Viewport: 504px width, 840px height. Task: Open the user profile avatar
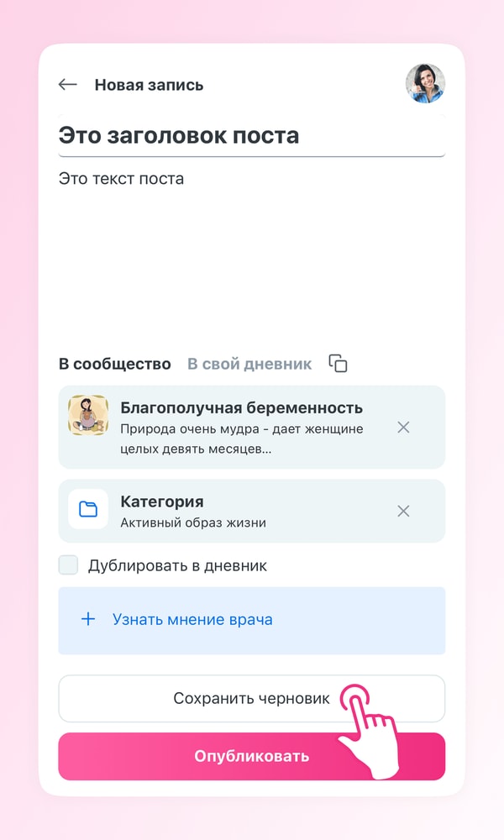(425, 84)
